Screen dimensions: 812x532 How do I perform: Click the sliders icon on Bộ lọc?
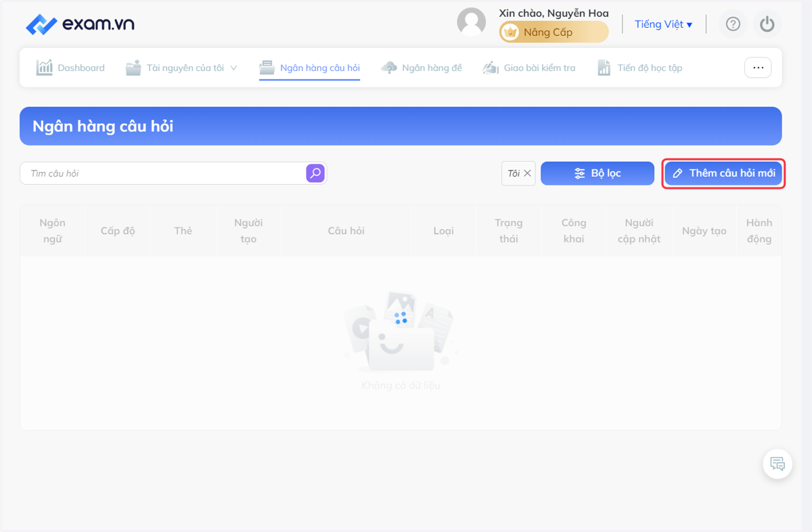(x=580, y=173)
